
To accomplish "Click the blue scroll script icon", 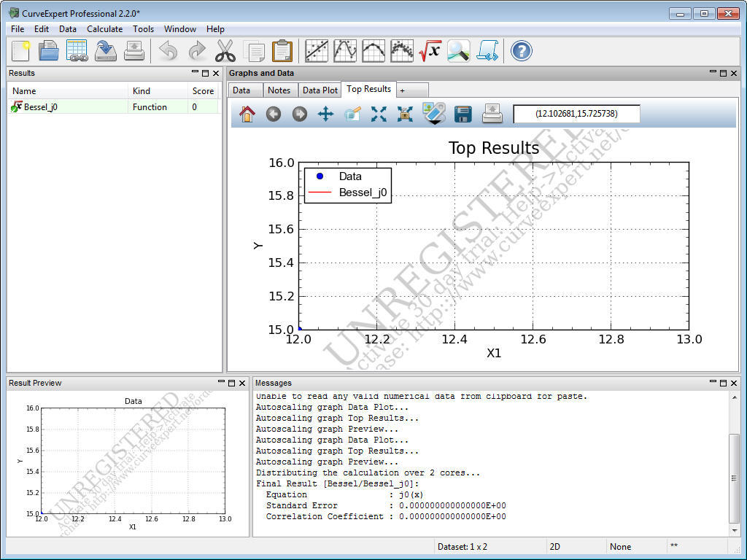I will [x=487, y=51].
